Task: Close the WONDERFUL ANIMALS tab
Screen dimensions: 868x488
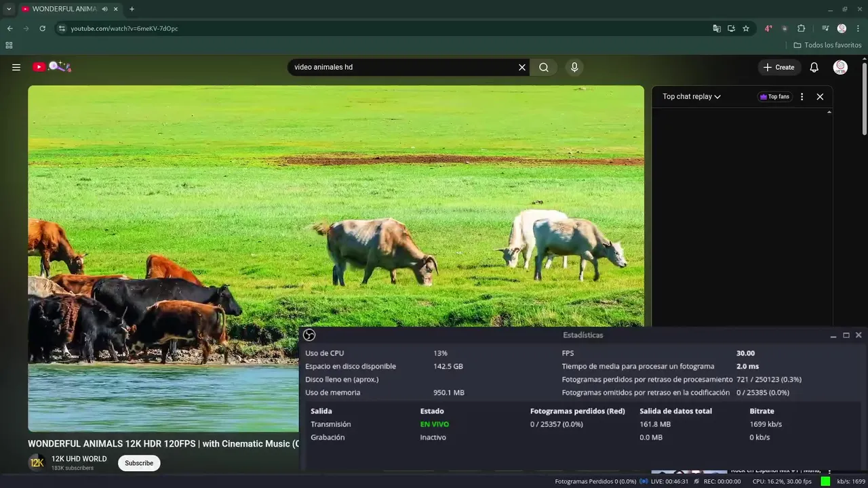Action: tap(116, 9)
